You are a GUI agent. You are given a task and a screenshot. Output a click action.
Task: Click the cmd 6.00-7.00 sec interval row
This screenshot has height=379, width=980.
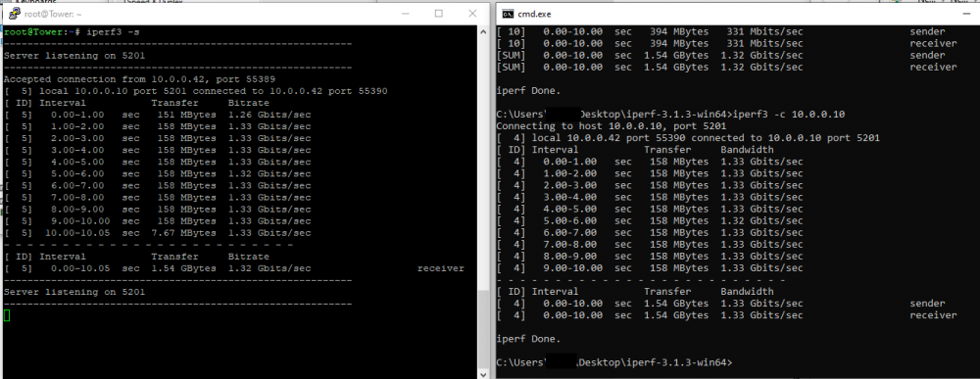tap(650, 233)
